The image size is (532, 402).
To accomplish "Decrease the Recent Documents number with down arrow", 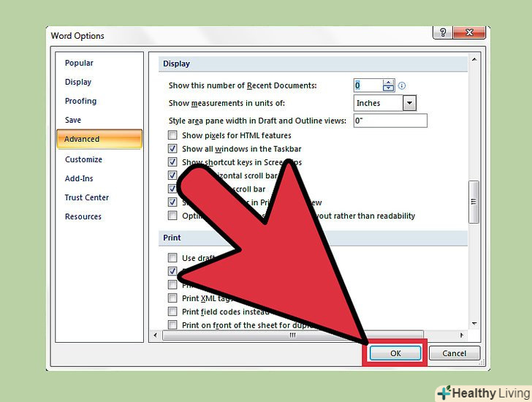I will click(388, 88).
